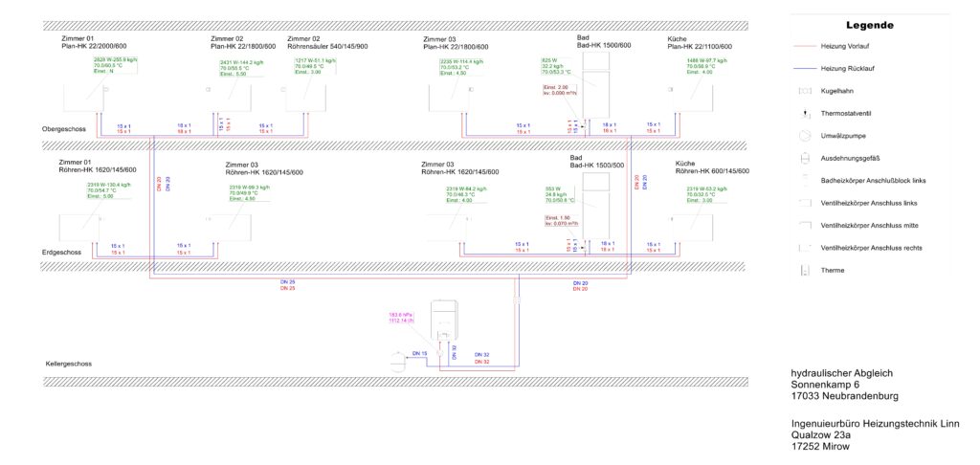This screenshot has width=980, height=465.
Task: Click the Therme symbol in the legend
Action: [x=804, y=270]
